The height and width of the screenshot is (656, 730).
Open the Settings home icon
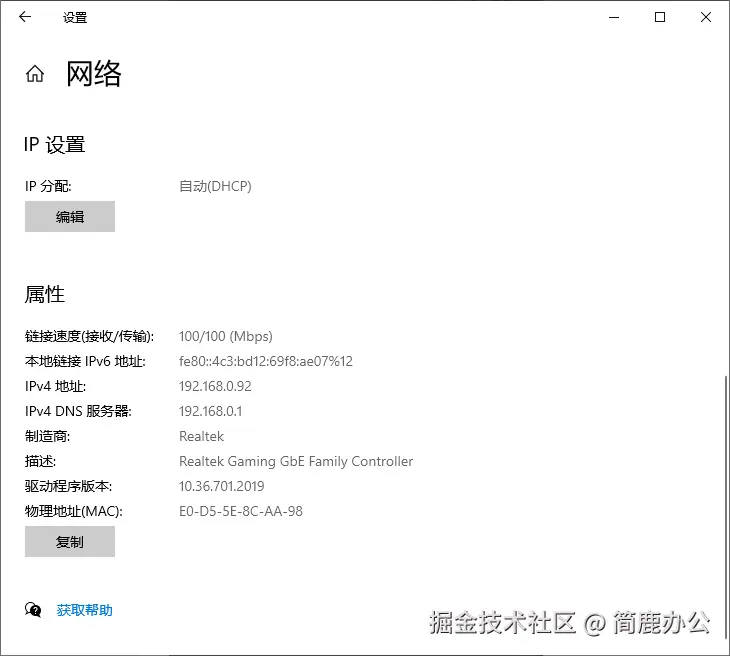pos(35,74)
